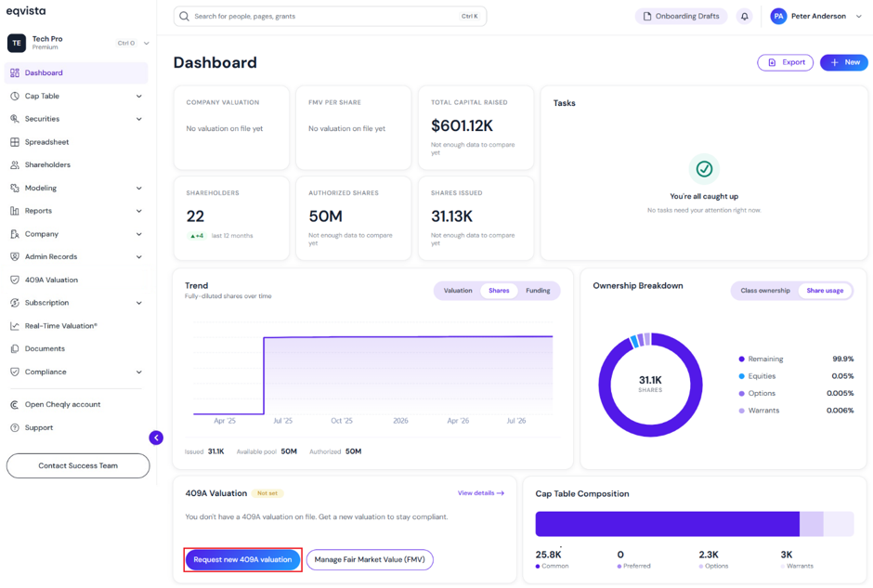This screenshot has width=873, height=588.
Task: Click the Total Capital Raised $601.12K card
Action: [x=476, y=127]
